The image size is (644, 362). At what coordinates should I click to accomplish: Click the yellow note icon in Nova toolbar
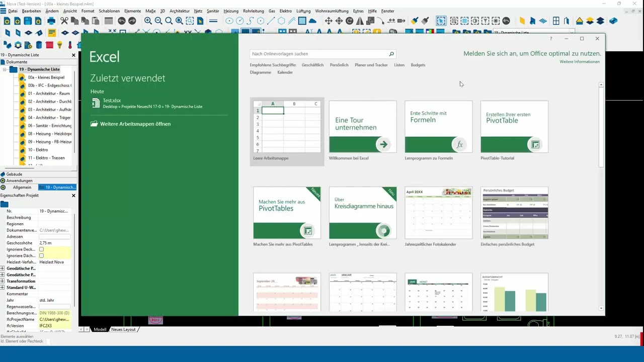pos(52,33)
